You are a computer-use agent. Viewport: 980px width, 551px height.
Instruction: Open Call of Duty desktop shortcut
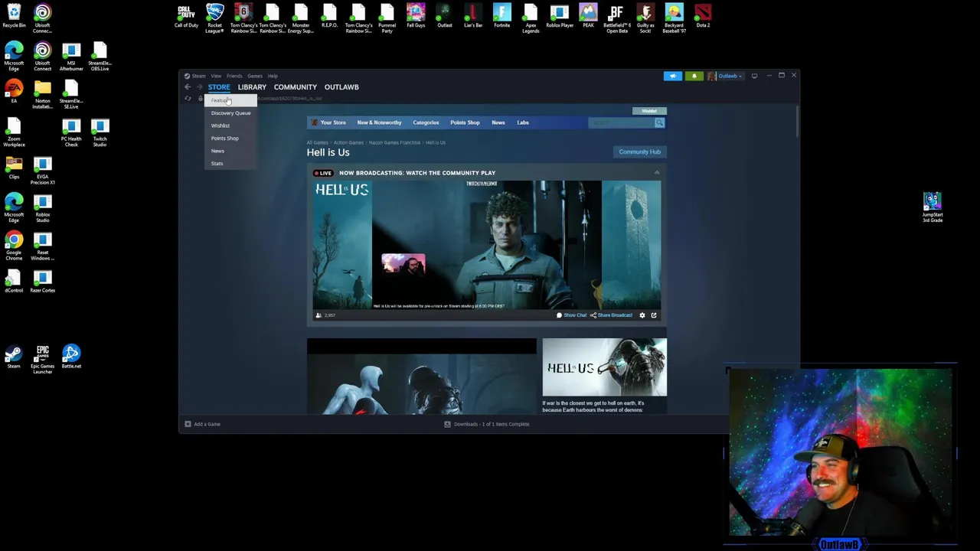186,17
